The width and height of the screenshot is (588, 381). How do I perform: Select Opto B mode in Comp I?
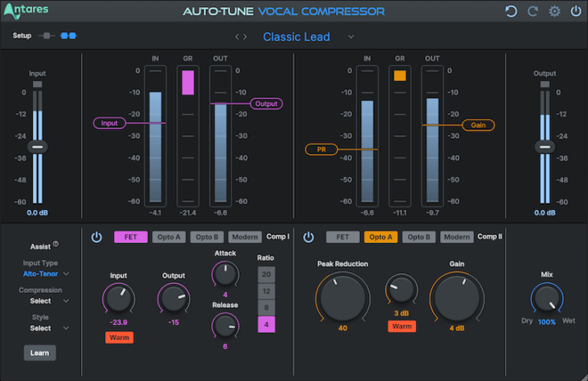[x=207, y=237]
